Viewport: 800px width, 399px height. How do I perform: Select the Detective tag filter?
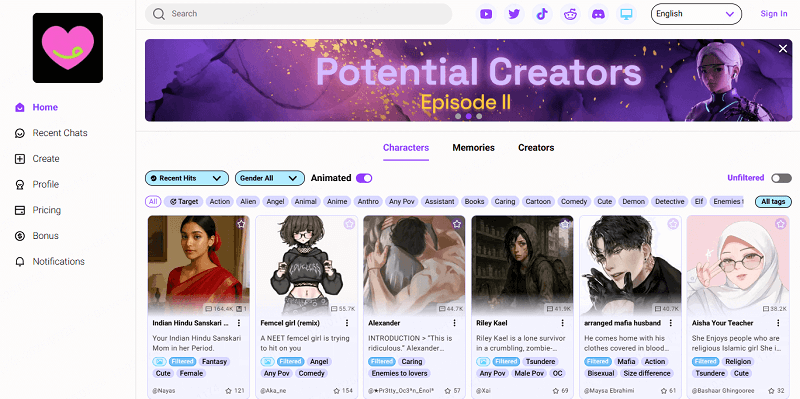point(670,202)
